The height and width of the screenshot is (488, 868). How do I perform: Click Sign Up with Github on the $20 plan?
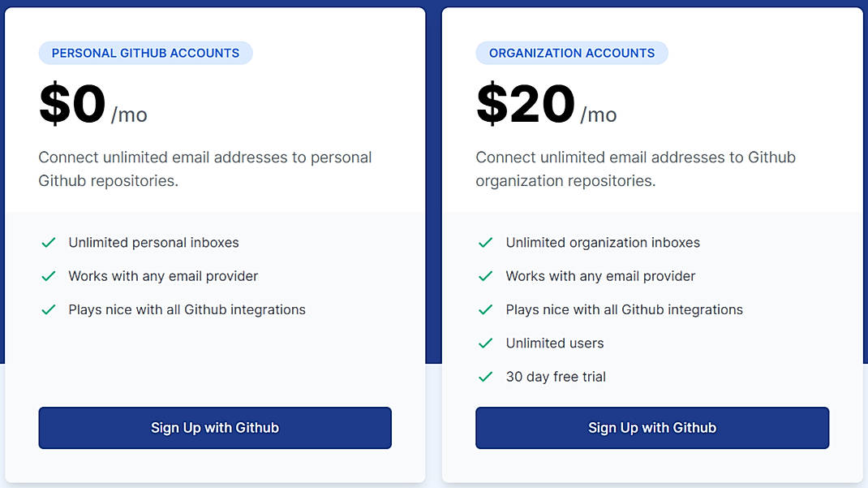[x=651, y=428]
